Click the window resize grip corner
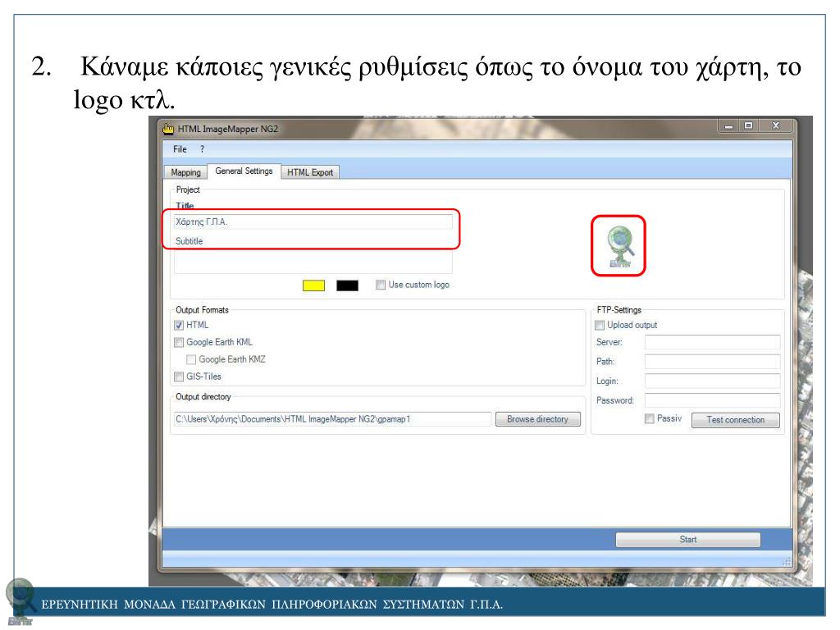The height and width of the screenshot is (630, 840). click(787, 561)
